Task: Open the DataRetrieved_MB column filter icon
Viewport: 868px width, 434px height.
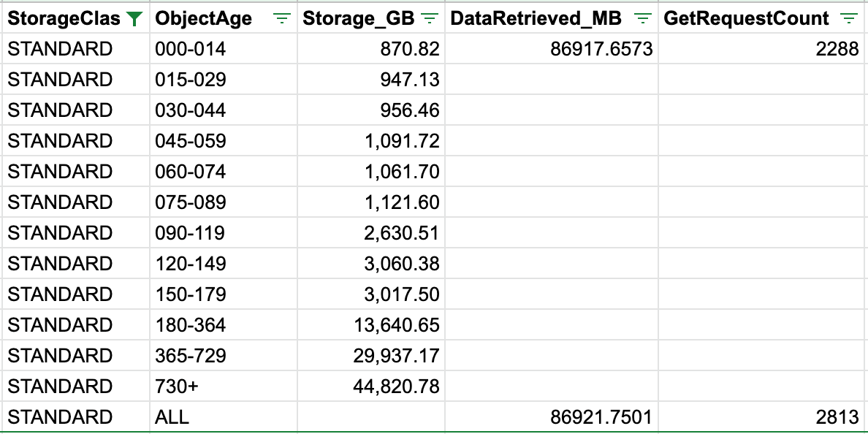Action: pyautogui.click(x=642, y=18)
